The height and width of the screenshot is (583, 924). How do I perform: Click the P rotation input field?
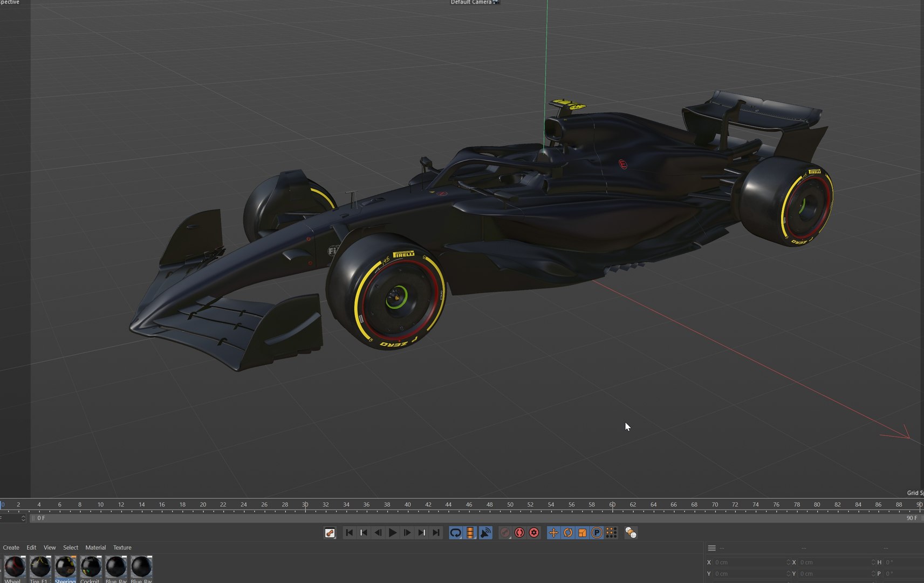click(904, 573)
